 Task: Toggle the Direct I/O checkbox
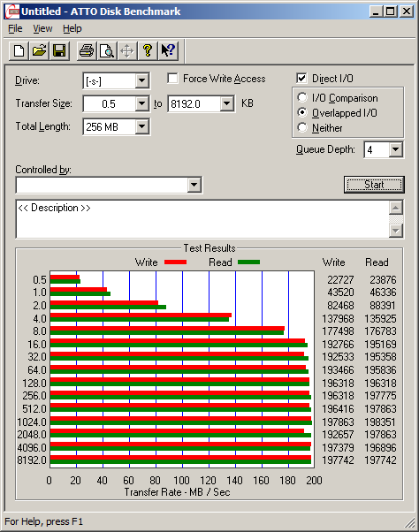(x=301, y=79)
